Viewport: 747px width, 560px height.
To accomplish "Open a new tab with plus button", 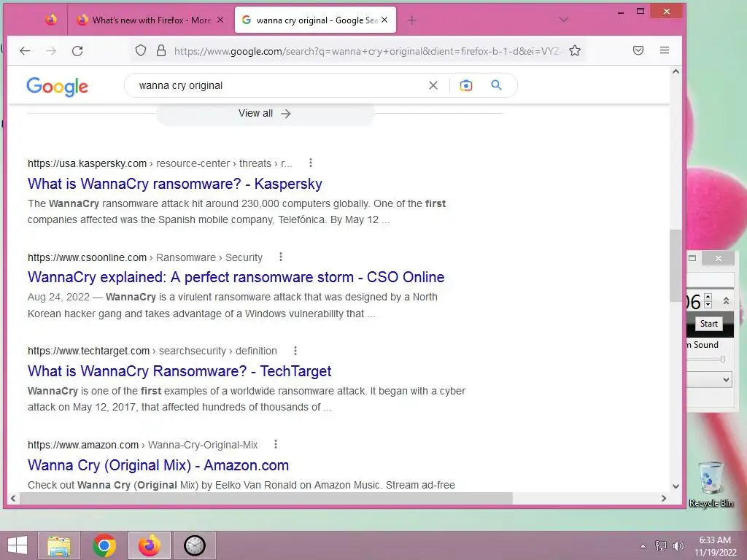I will 411,20.
